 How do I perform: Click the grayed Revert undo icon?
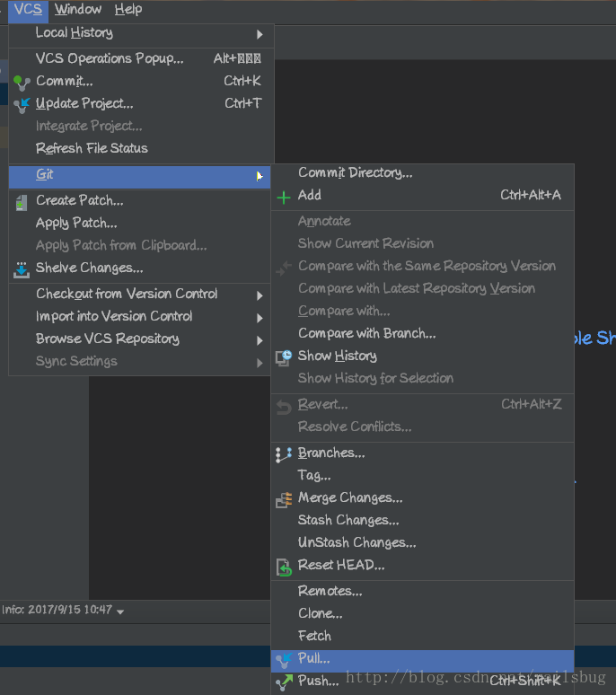pyautogui.click(x=284, y=407)
